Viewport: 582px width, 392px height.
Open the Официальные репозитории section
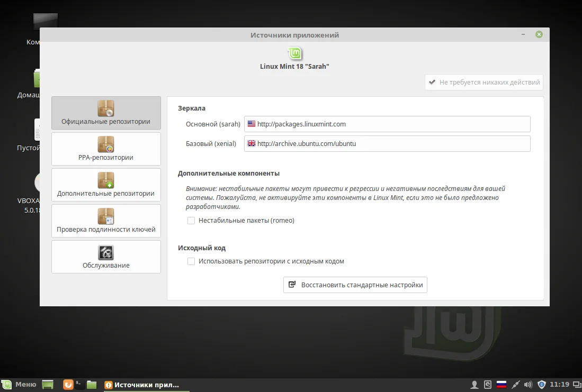[106, 113]
